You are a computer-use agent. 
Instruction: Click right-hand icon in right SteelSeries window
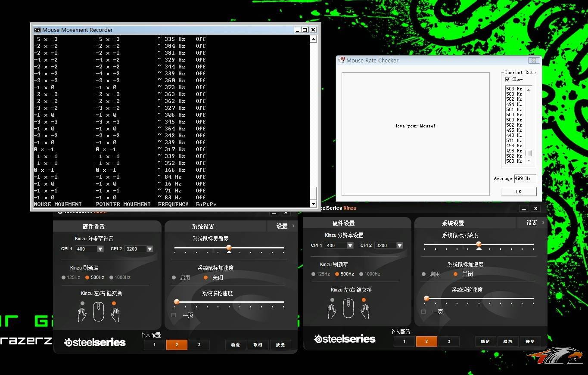click(365, 311)
